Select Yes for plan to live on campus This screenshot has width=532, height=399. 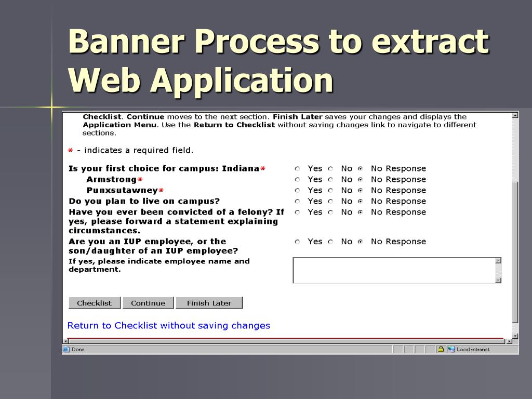click(297, 201)
